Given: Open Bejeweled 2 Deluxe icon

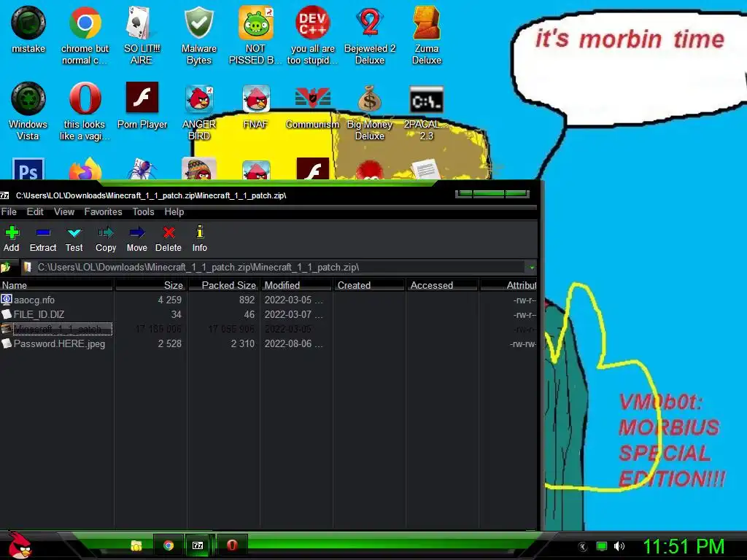Looking at the screenshot, I should [x=370, y=35].
